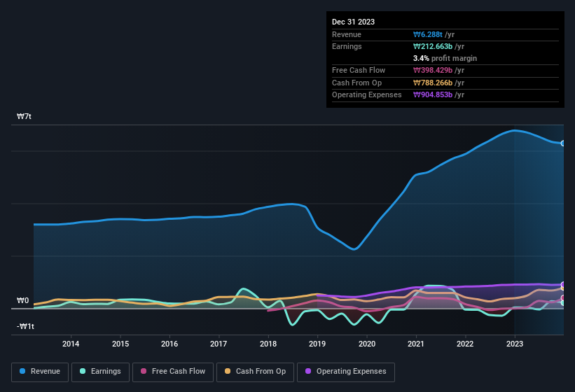The height and width of the screenshot is (392, 575).
Task: Click the ₩0 y-axis label
Action: point(22,300)
